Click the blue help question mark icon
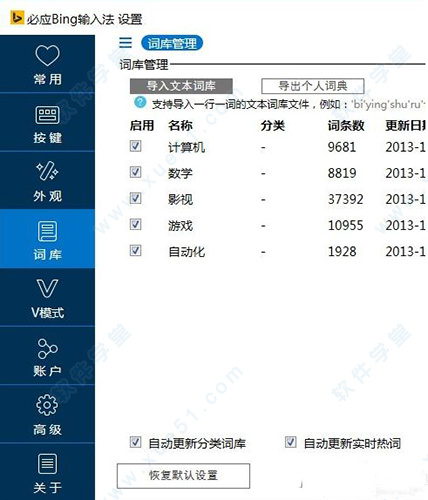Image resolution: width=428 pixels, height=500 pixels. click(x=140, y=102)
